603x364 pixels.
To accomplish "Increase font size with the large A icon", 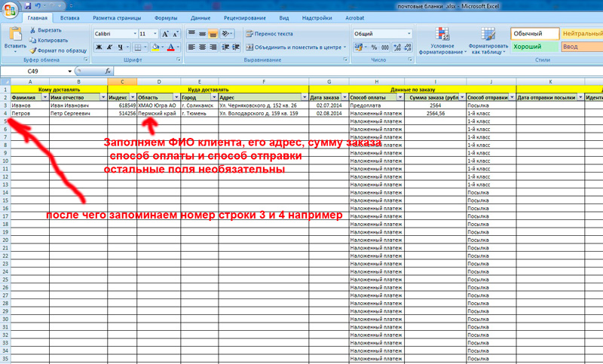I will pos(166,34).
